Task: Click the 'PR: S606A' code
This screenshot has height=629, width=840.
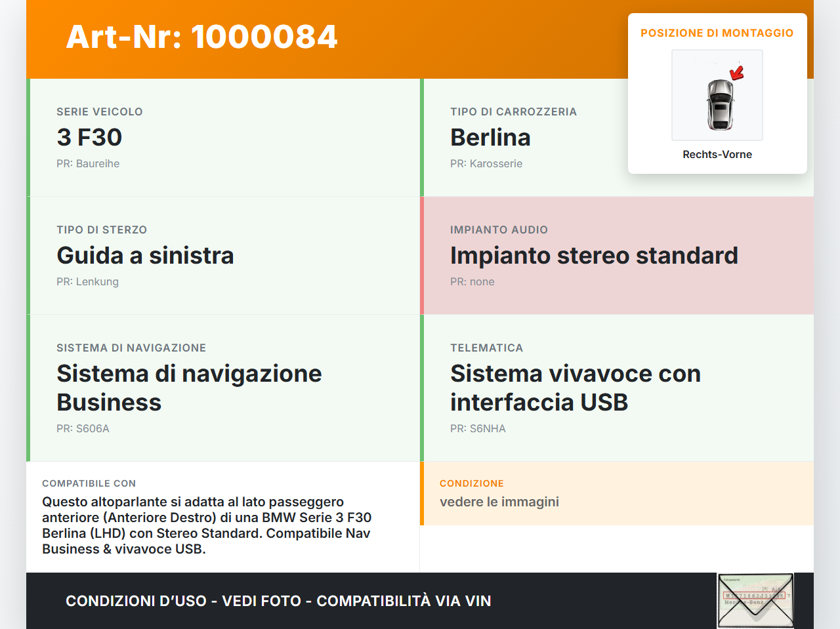Action: pyautogui.click(x=83, y=428)
